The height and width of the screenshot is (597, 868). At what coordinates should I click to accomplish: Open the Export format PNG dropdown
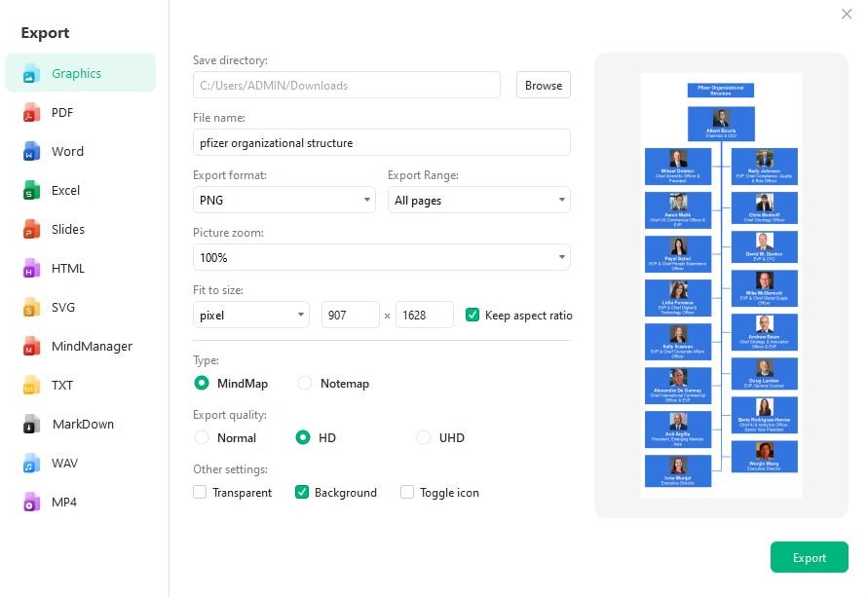coord(284,200)
